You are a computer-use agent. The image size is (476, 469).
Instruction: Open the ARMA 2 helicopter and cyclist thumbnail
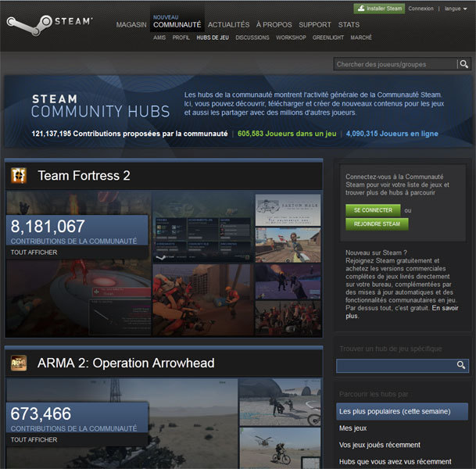click(280, 448)
